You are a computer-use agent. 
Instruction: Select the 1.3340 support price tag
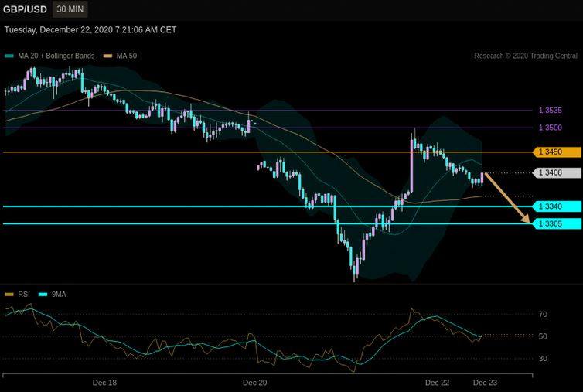tap(557, 206)
